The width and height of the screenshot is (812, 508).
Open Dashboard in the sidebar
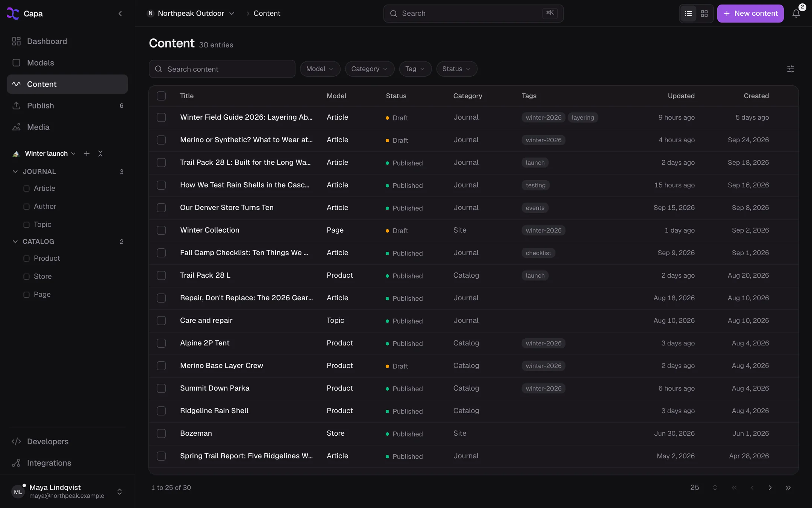tap(67, 41)
